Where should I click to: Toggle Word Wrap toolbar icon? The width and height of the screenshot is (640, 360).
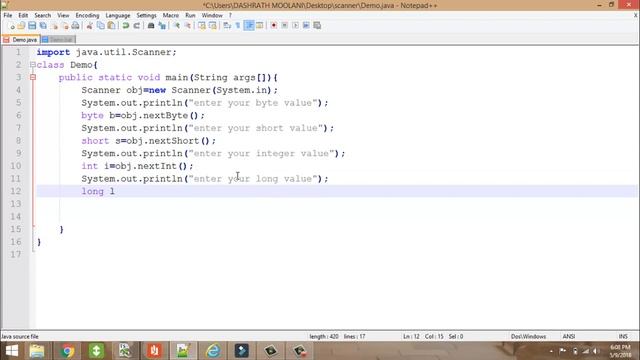click(x=227, y=26)
